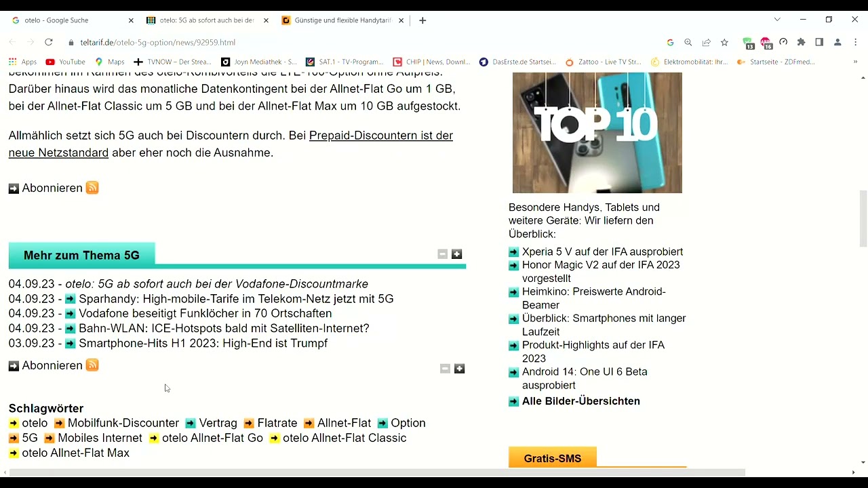Viewport: 868px width, 488px height.
Task: Click the Google icon in address bar
Action: click(670, 42)
